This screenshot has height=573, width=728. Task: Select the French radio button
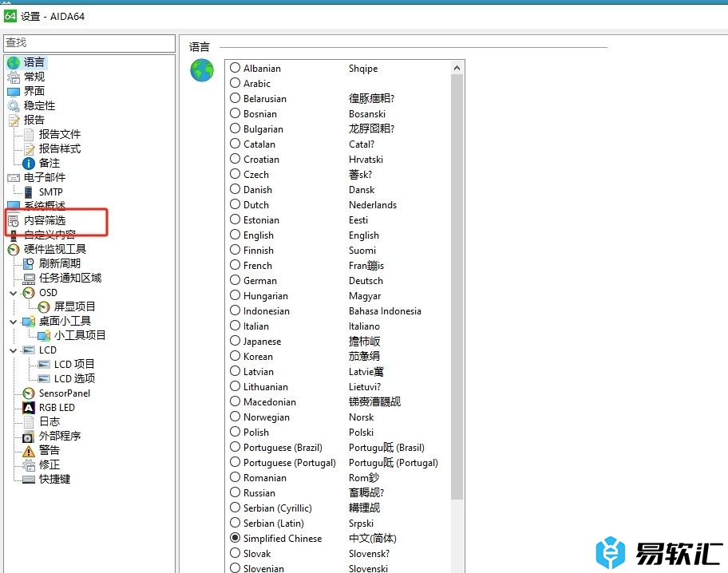pyautogui.click(x=235, y=265)
